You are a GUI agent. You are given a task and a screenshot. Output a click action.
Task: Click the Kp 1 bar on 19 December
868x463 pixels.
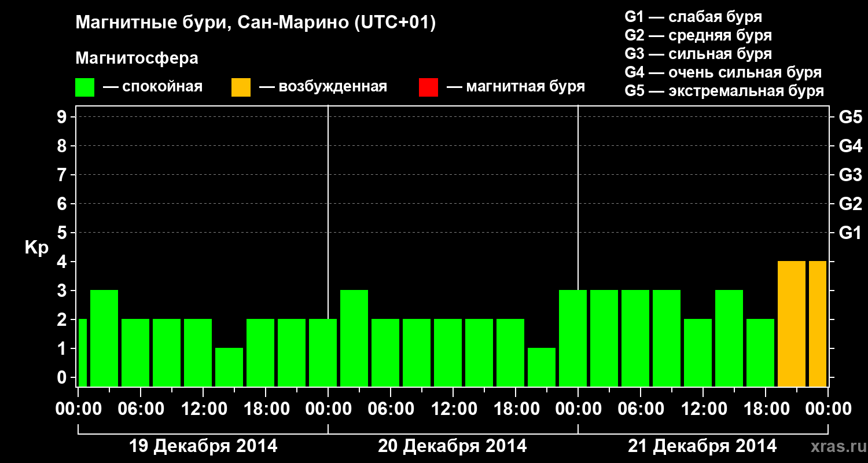[x=229, y=367]
